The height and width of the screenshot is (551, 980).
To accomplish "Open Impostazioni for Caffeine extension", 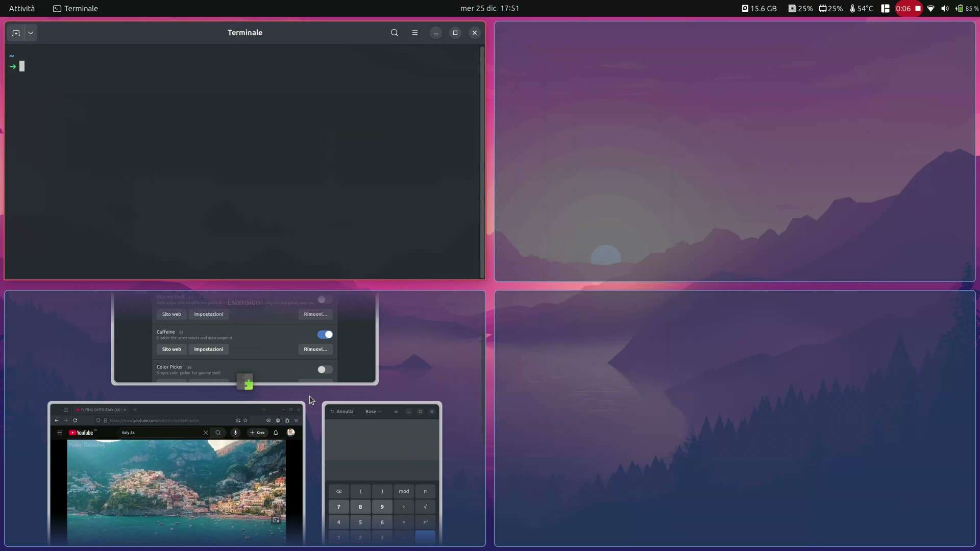I will (x=208, y=349).
